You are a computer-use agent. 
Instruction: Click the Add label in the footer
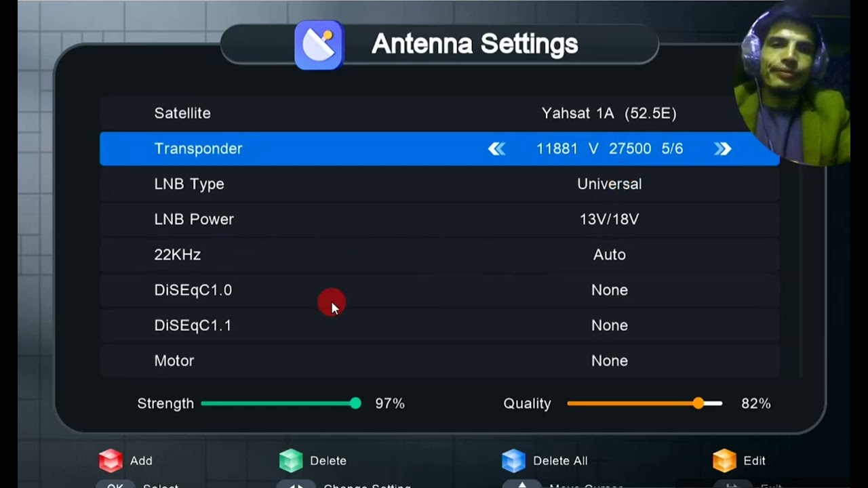141,461
